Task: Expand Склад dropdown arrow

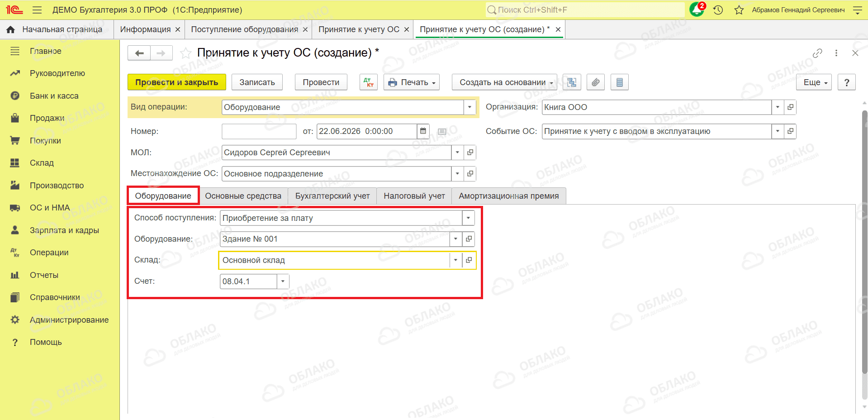Action: tap(456, 260)
